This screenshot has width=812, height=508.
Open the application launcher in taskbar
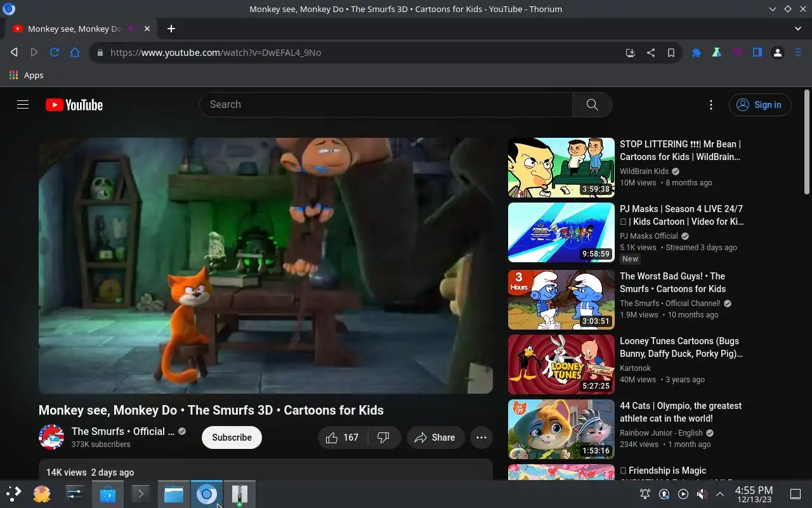tap(13, 494)
